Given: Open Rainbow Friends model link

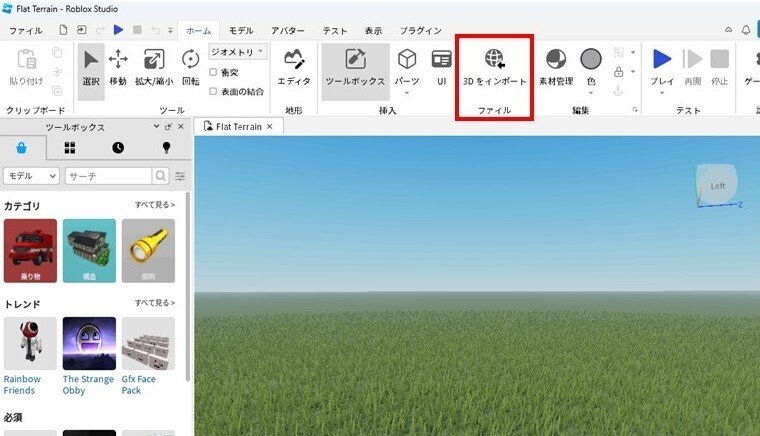Looking at the screenshot, I should pyautogui.click(x=22, y=385).
